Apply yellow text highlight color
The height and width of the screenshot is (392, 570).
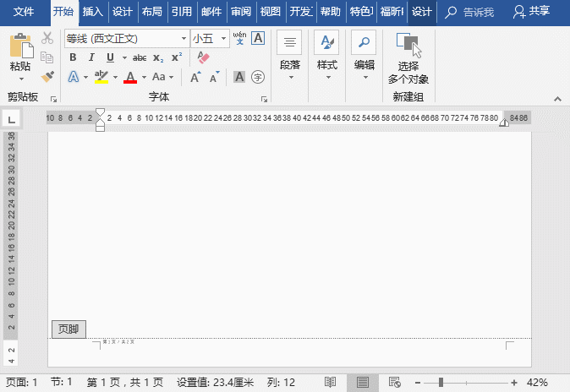(x=101, y=77)
